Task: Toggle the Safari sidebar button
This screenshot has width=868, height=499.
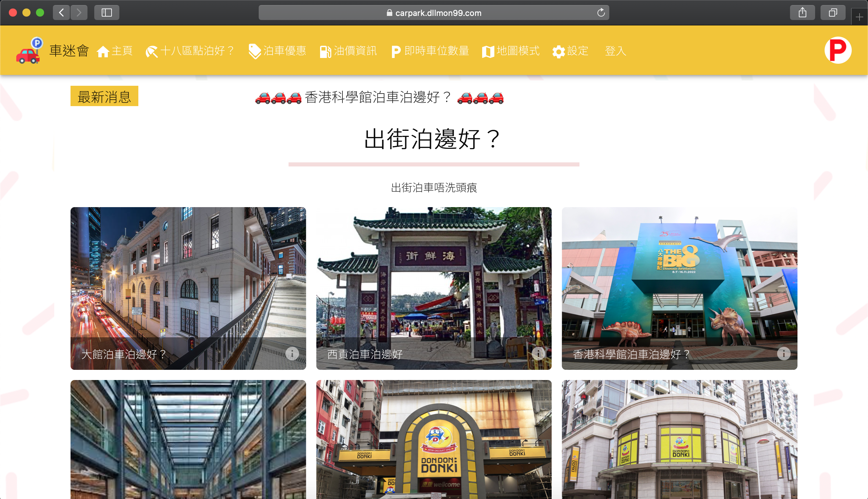Action: click(x=106, y=13)
